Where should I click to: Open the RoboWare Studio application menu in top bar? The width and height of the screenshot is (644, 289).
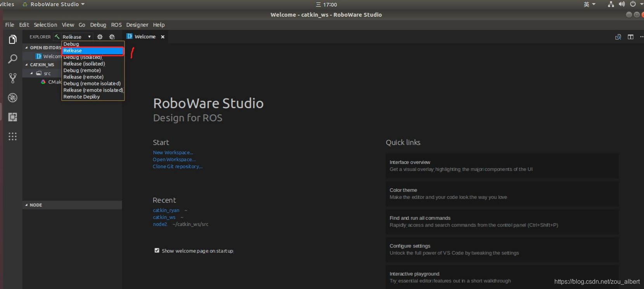54,4
